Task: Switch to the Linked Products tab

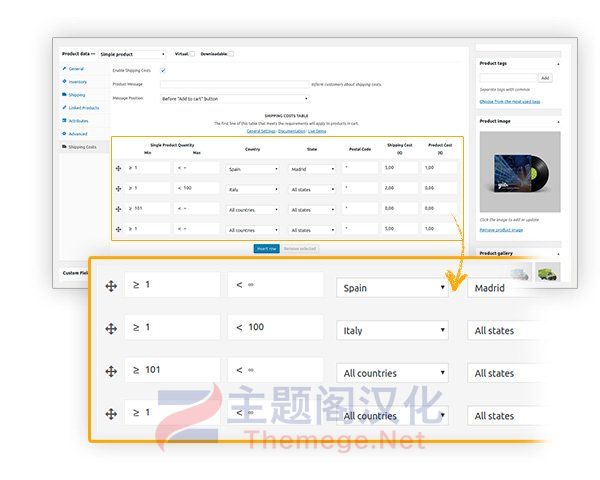Action: (84, 108)
